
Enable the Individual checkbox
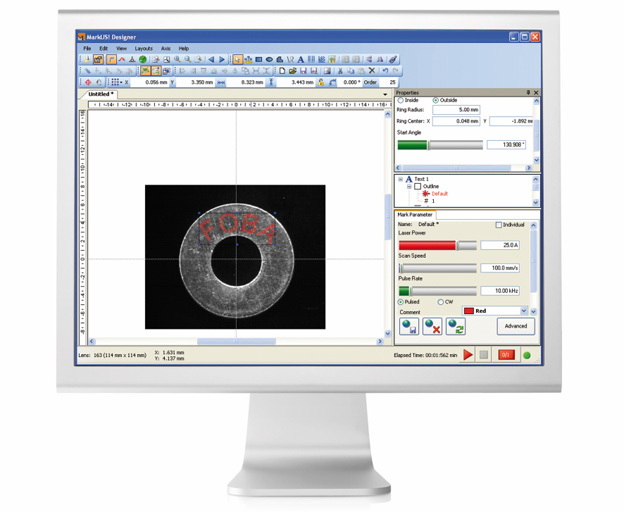tap(499, 225)
